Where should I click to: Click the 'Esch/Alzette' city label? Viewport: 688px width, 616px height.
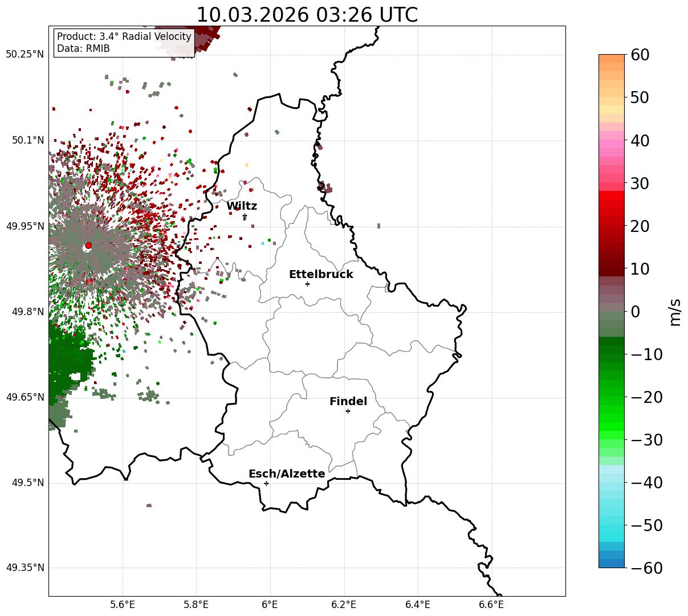coord(287,474)
